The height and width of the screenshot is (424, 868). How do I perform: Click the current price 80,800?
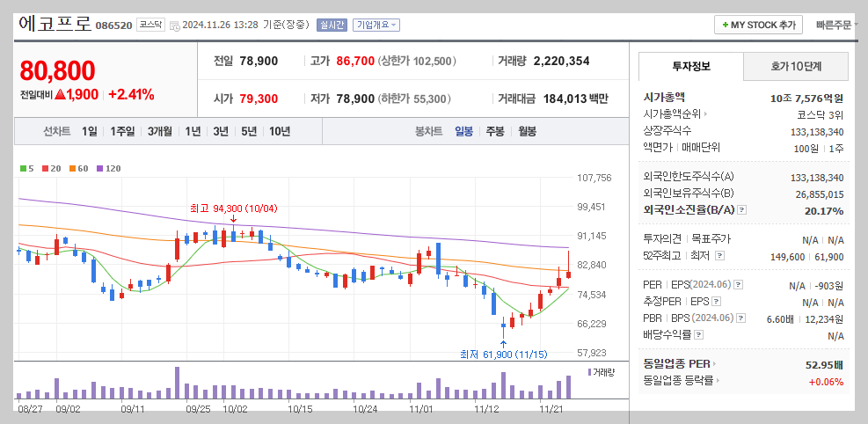pos(57,71)
